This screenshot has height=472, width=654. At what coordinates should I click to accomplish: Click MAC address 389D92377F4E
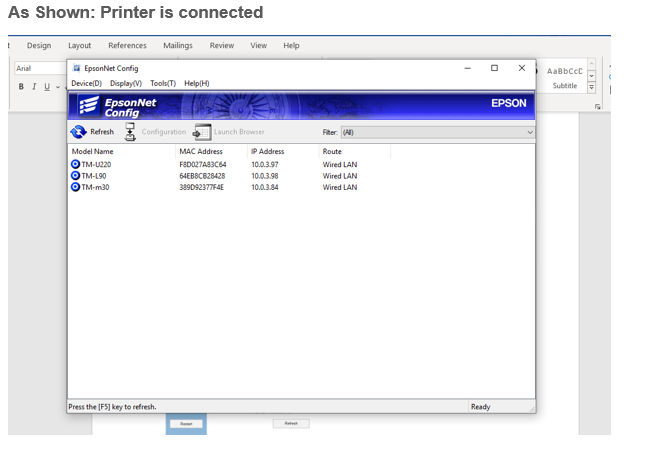click(201, 187)
